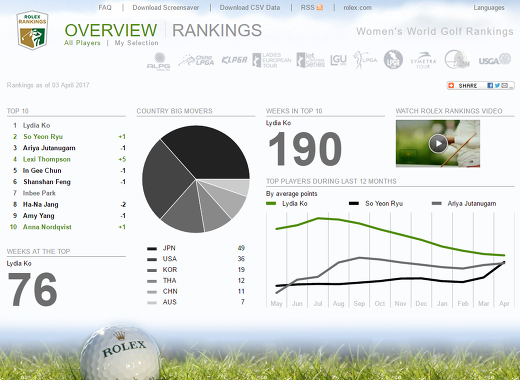Open the ALPG tour logo
Image resolution: width=520 pixels, height=380 pixels.
159,61
